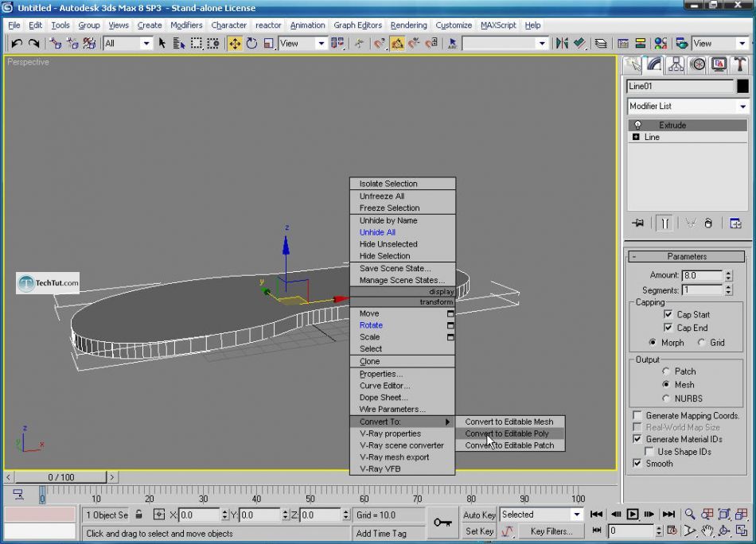This screenshot has width=756, height=544.
Task: Click Clone in context menu
Action: (x=402, y=361)
